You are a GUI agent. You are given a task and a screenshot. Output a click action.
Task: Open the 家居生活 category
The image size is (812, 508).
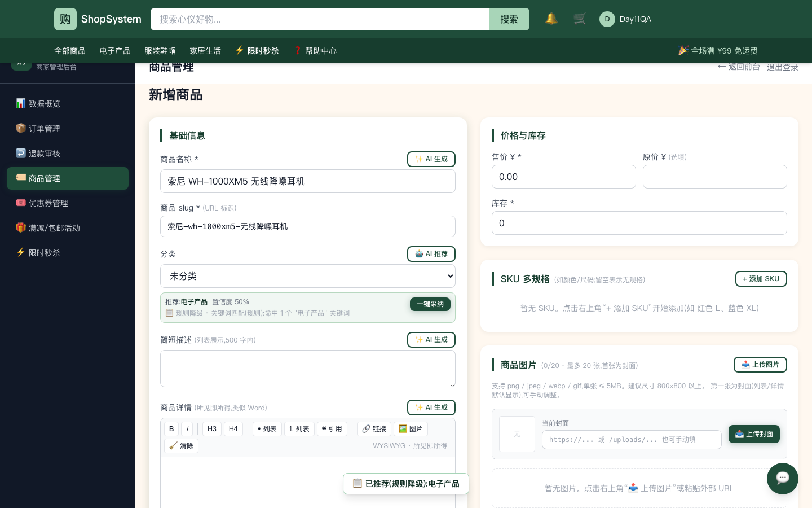[x=205, y=51]
